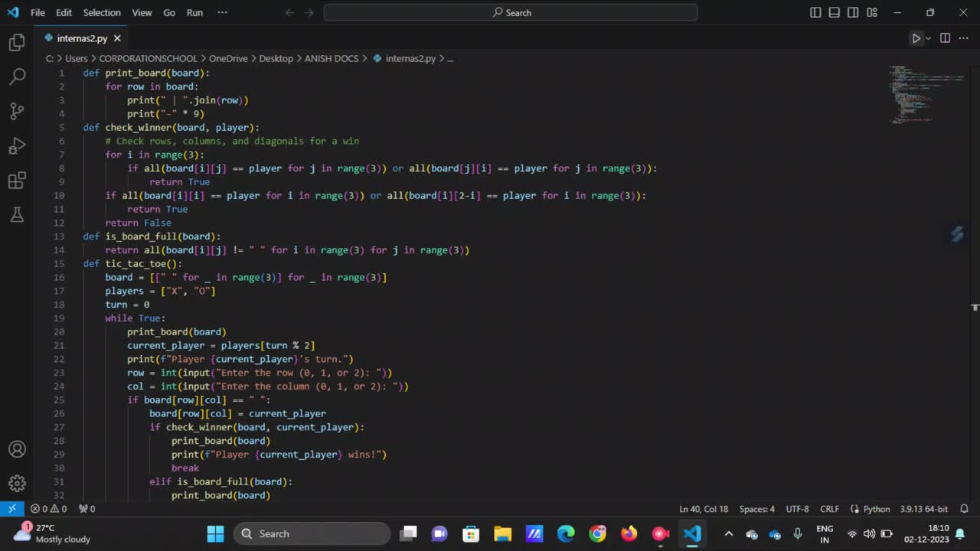Open the Selection menu
This screenshot has height=551, width=980.
102,12
